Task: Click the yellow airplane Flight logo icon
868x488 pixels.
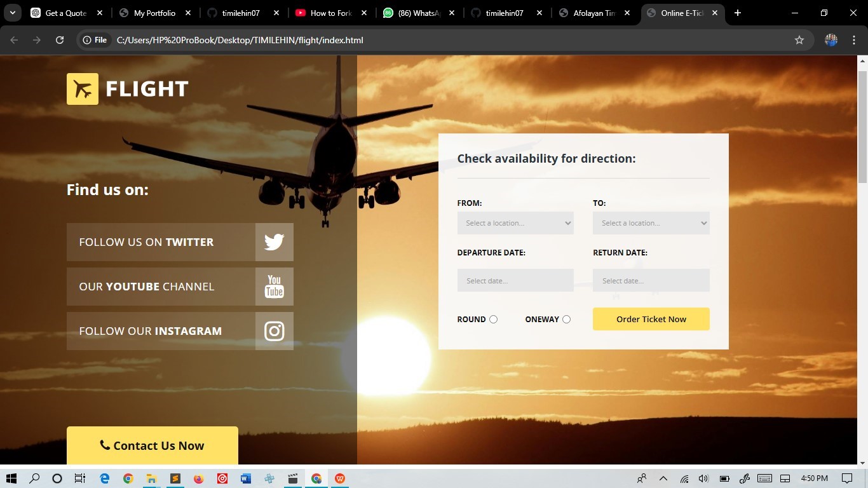Action: pyautogui.click(x=83, y=89)
